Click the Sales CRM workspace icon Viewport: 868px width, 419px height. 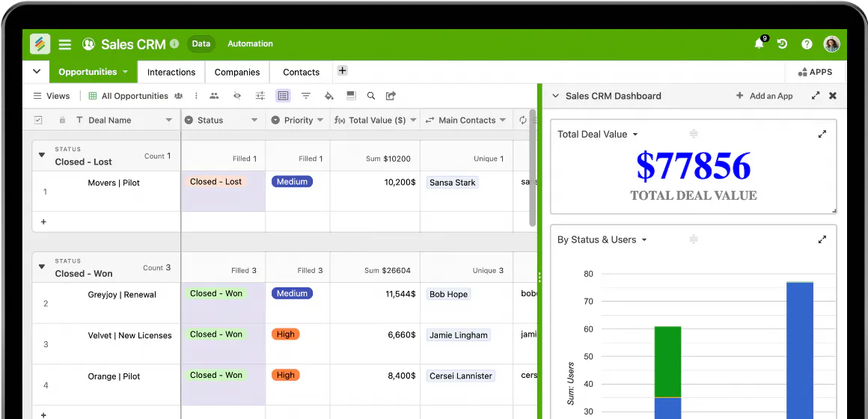[x=88, y=44]
